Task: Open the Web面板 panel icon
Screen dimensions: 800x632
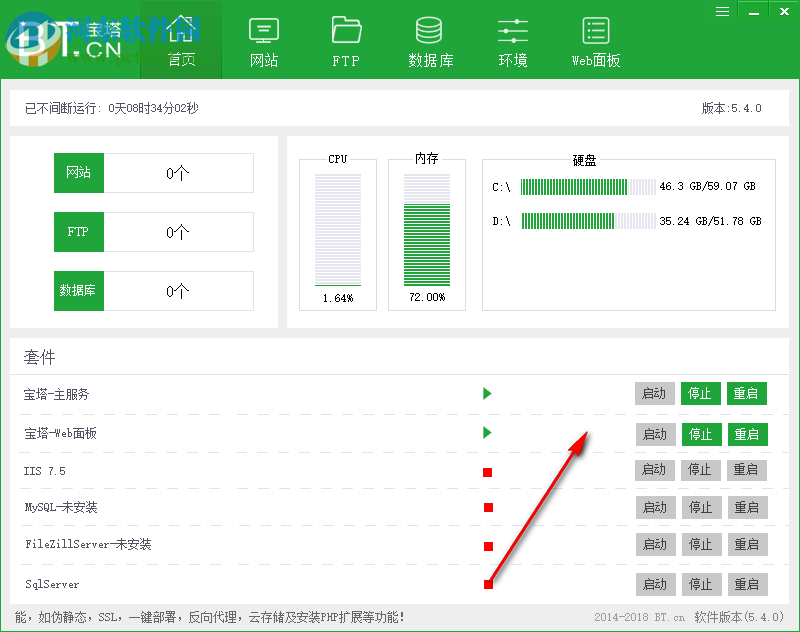Action: pos(595,33)
